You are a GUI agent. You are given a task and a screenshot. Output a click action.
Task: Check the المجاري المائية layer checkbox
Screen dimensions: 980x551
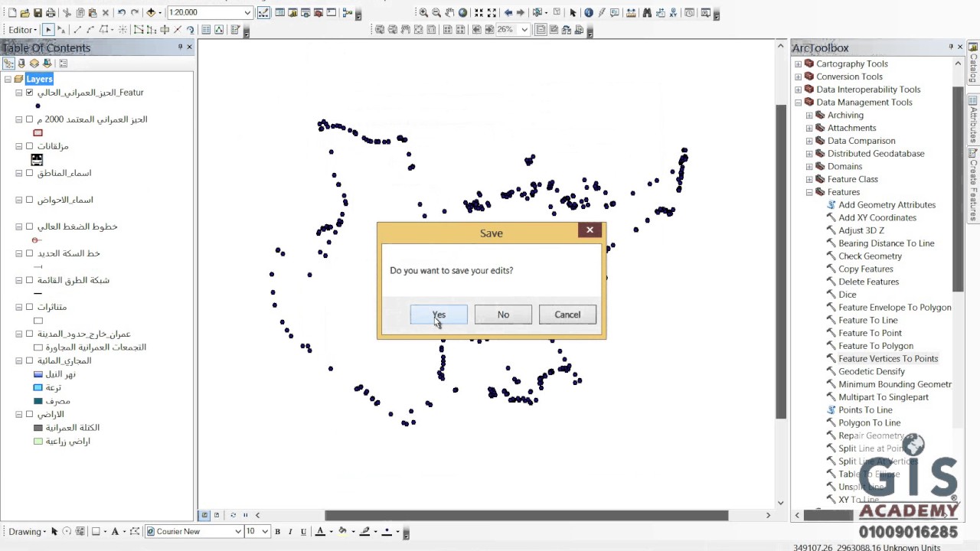point(30,360)
